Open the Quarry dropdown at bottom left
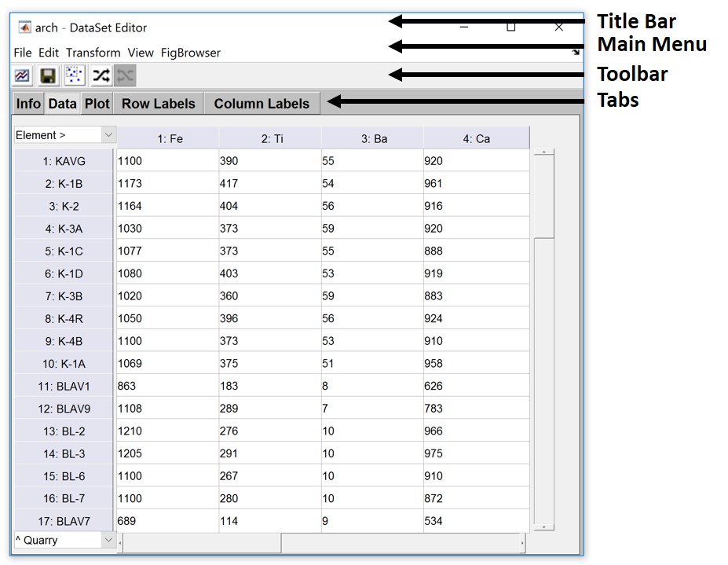The width and height of the screenshot is (728, 565). [65, 540]
